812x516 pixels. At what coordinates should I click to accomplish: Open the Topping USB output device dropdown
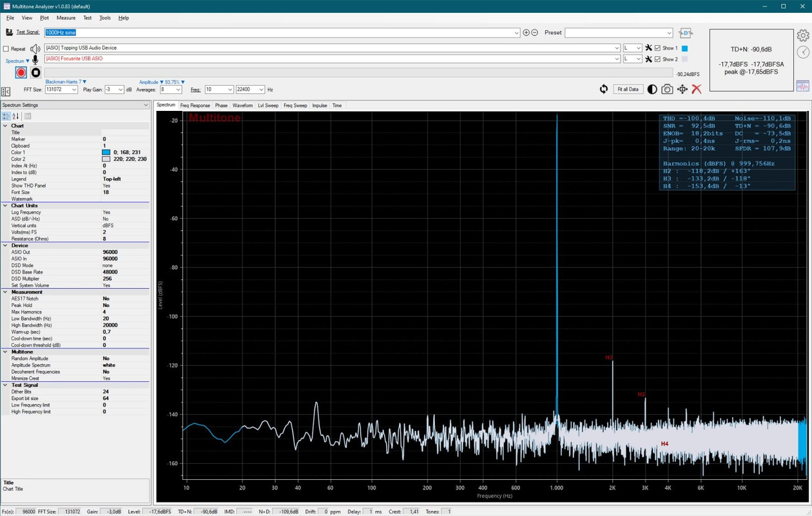[617, 48]
